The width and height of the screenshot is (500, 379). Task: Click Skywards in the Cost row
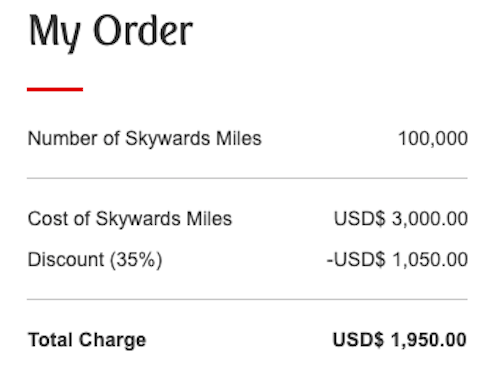138,220
